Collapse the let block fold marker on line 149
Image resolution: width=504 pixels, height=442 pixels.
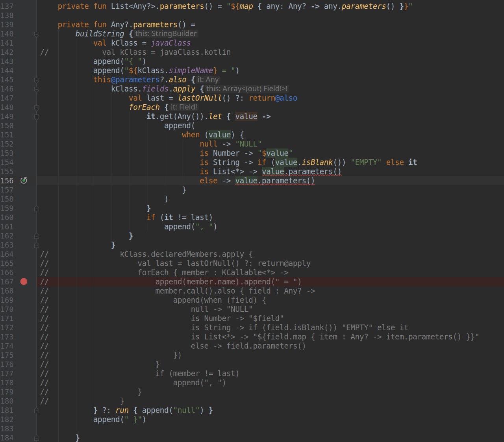[37, 117]
